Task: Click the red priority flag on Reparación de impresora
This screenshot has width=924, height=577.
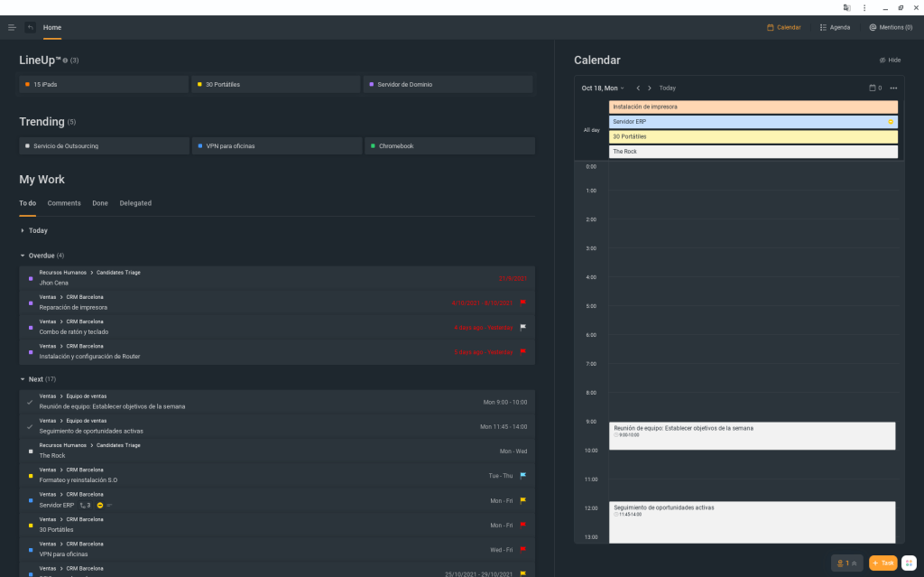Action: 523,302
